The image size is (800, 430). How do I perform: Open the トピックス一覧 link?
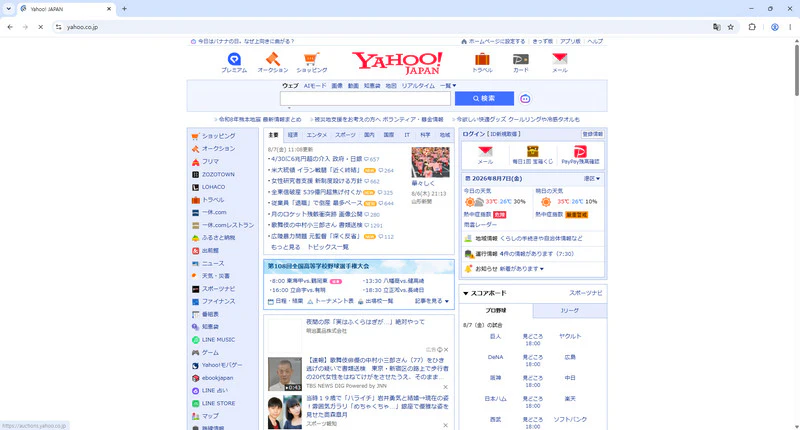tap(328, 247)
